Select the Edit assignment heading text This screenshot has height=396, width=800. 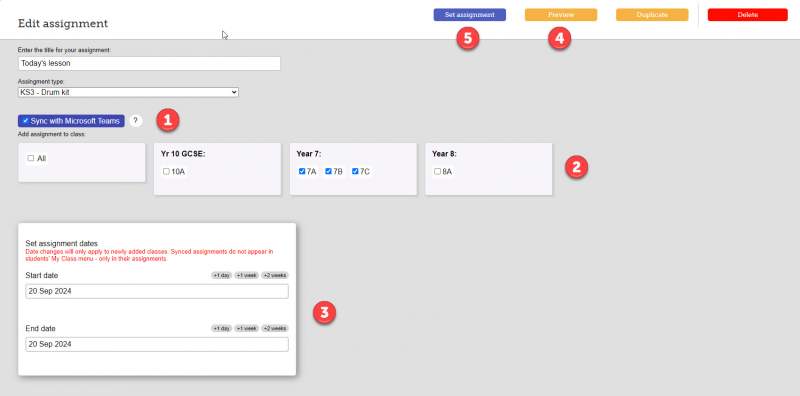coord(63,23)
